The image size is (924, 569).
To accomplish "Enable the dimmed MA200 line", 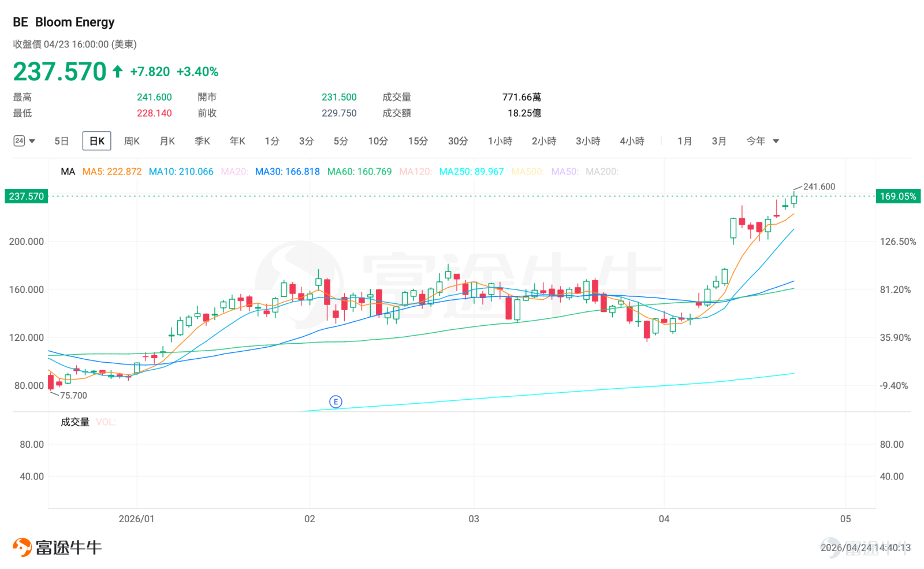I will click(x=602, y=172).
